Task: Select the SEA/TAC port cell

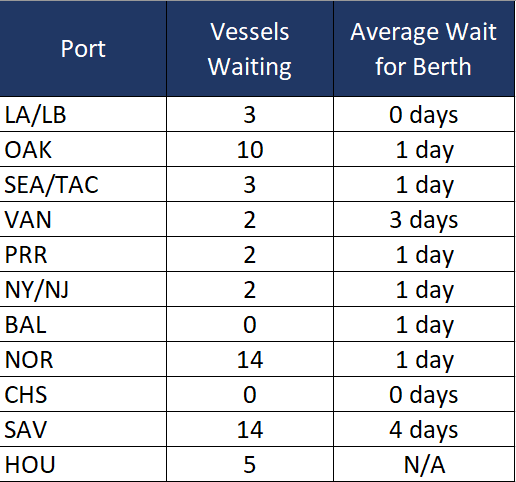Action: pos(83,184)
